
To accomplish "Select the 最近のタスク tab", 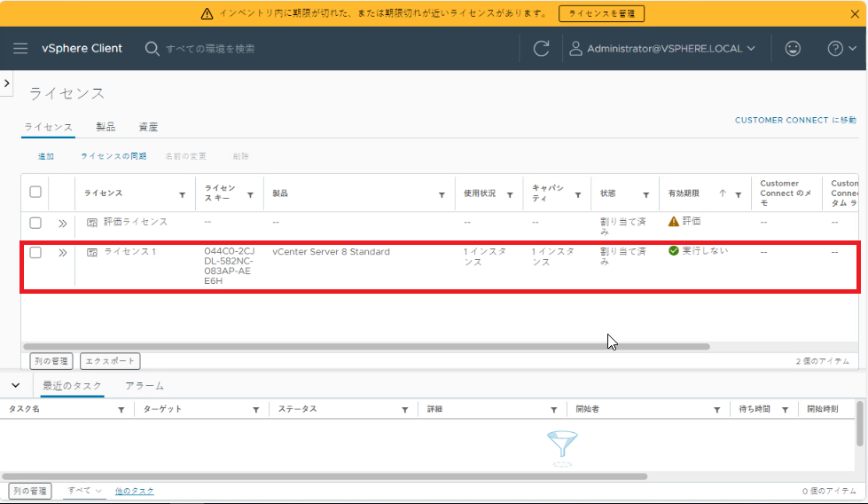I will tap(72, 385).
